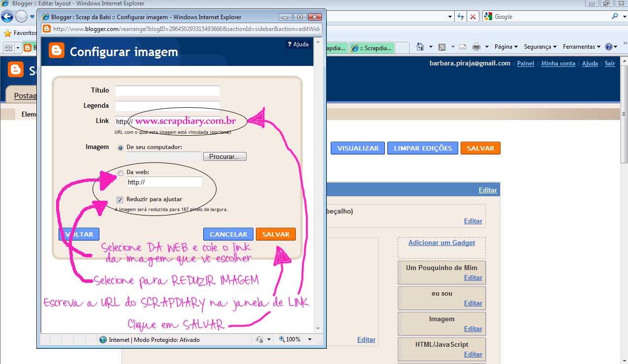Click the privacy lock icon in the popup status bar
Image resolution: width=628 pixels, height=364 pixels.
tap(260, 339)
